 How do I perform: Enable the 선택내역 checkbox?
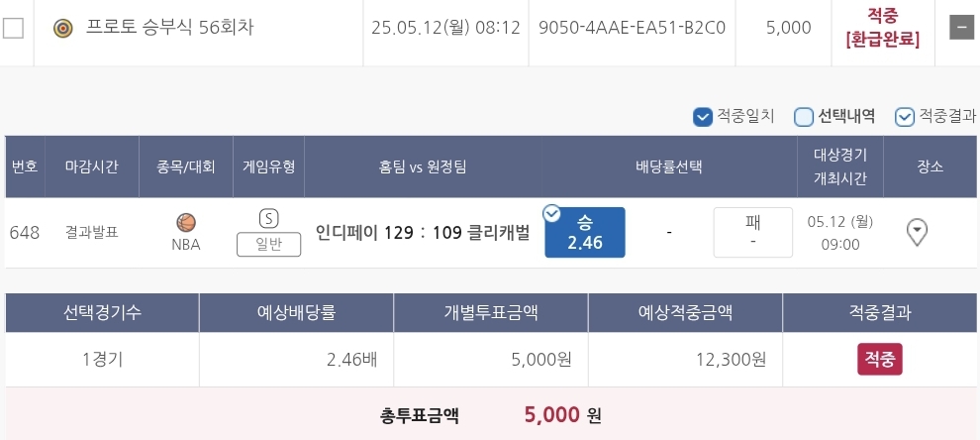[x=804, y=117]
